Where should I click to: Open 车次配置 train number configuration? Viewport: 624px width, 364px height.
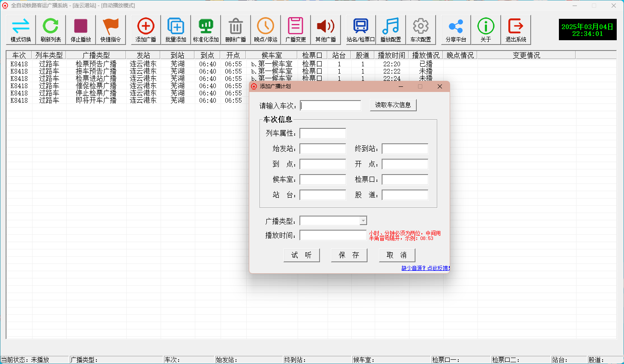click(421, 30)
